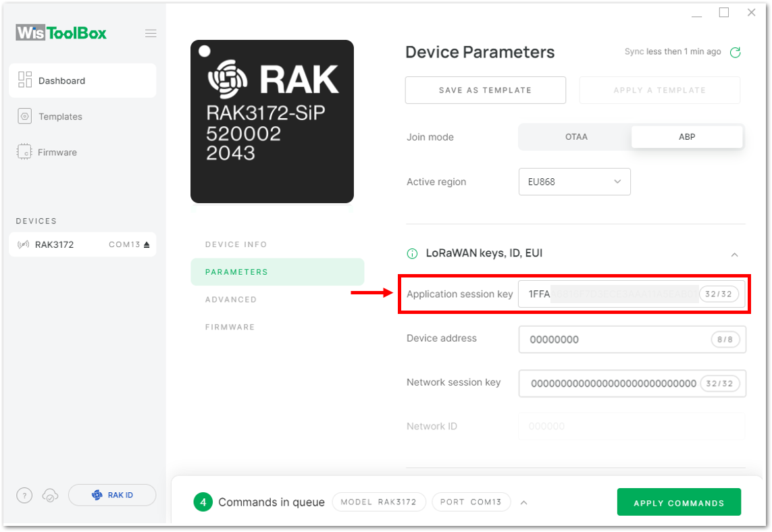Select ABP join mode

point(687,137)
